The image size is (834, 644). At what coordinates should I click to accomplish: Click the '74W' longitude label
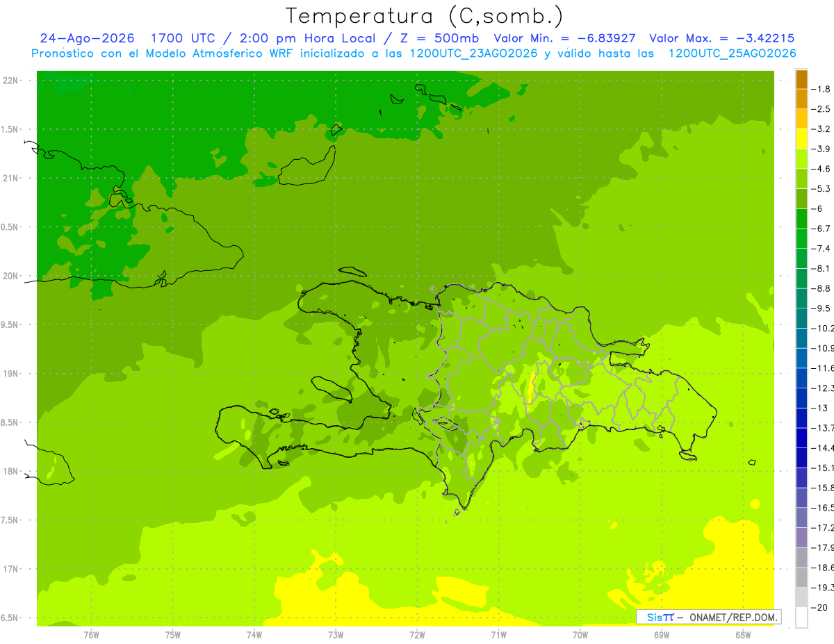click(254, 635)
